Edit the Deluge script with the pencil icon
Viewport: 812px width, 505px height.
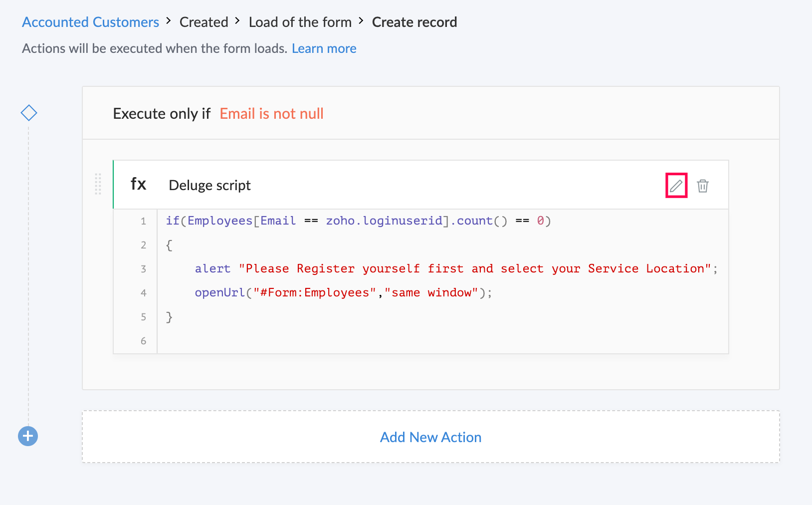click(676, 186)
